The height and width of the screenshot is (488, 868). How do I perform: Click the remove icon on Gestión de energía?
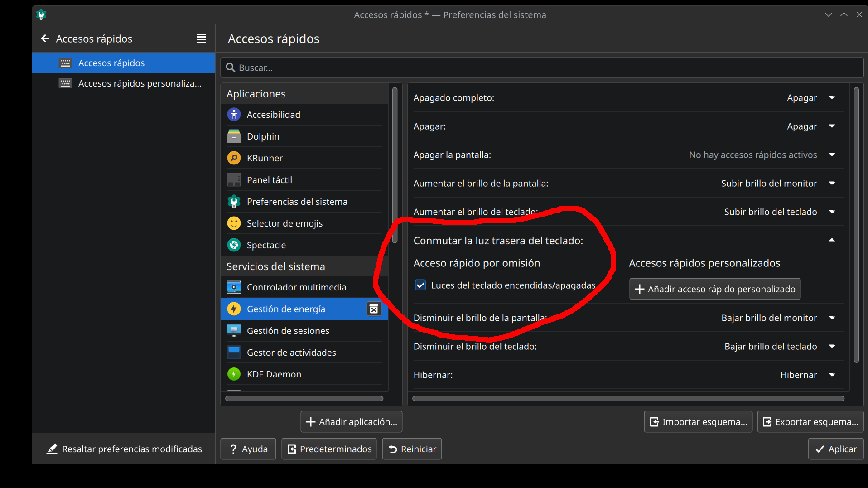(x=374, y=309)
